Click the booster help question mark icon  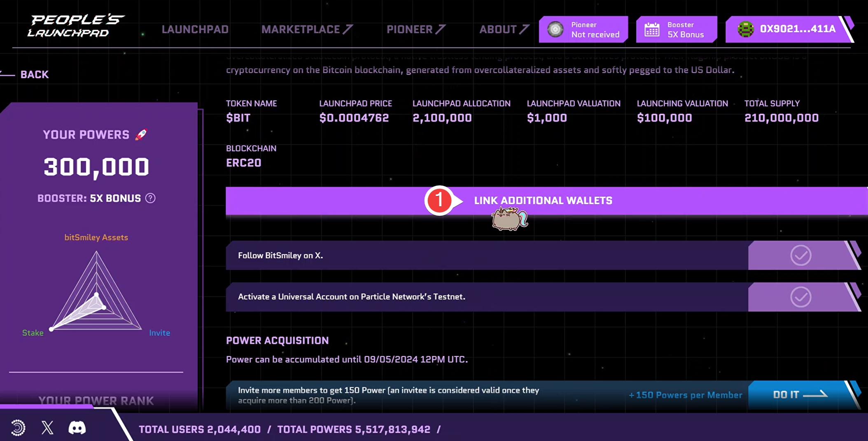coord(151,198)
